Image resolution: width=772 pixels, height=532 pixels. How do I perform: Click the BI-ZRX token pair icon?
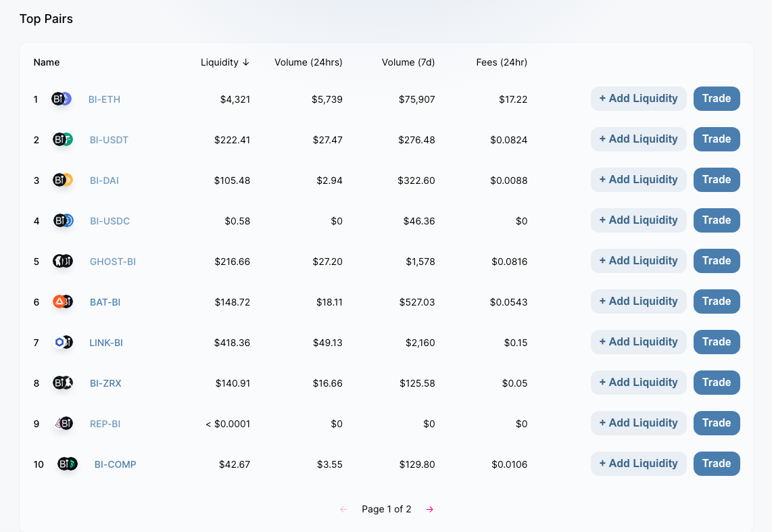click(62, 383)
